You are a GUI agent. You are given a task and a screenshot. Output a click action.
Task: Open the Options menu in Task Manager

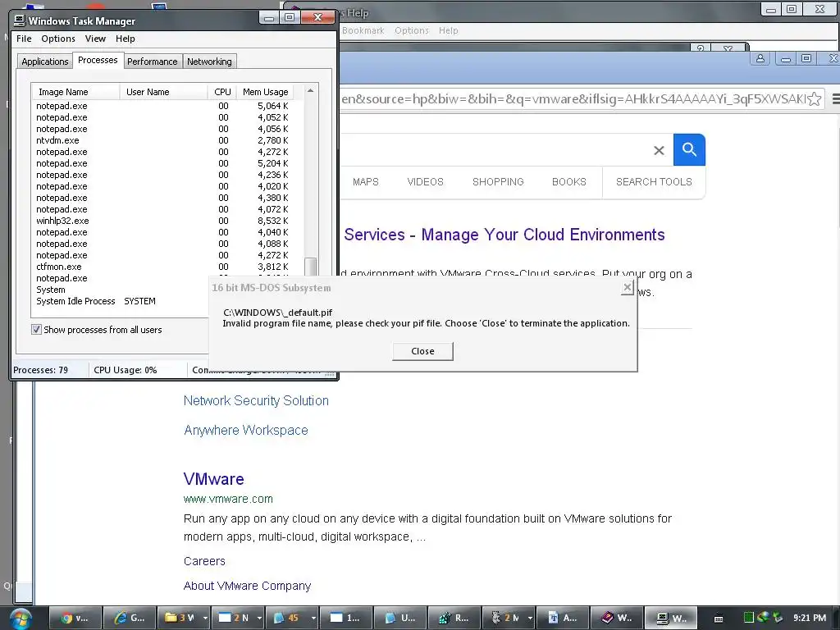[58, 39]
